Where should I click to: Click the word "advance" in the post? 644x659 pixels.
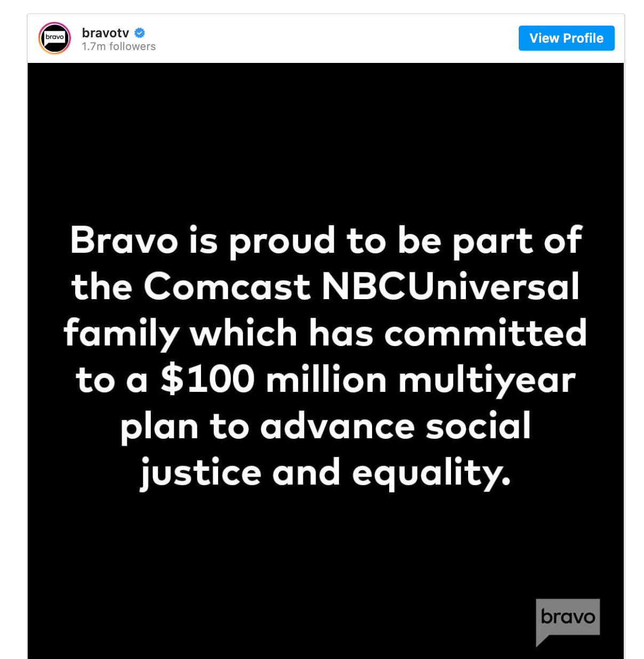click(x=337, y=426)
